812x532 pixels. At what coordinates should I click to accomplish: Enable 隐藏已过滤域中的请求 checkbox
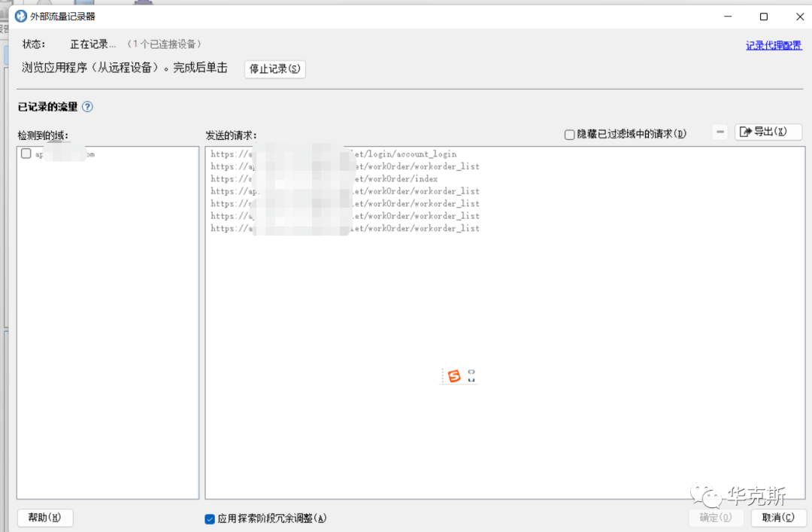(569, 135)
